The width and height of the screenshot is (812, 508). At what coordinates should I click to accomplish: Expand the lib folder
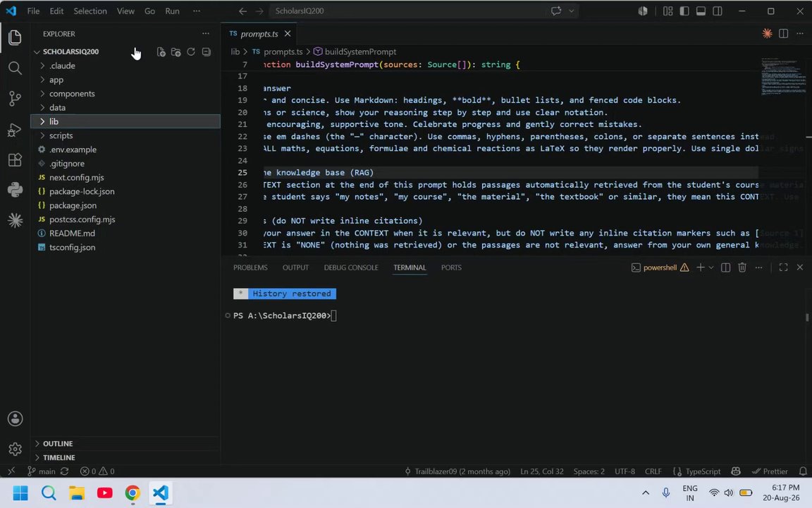tap(42, 121)
